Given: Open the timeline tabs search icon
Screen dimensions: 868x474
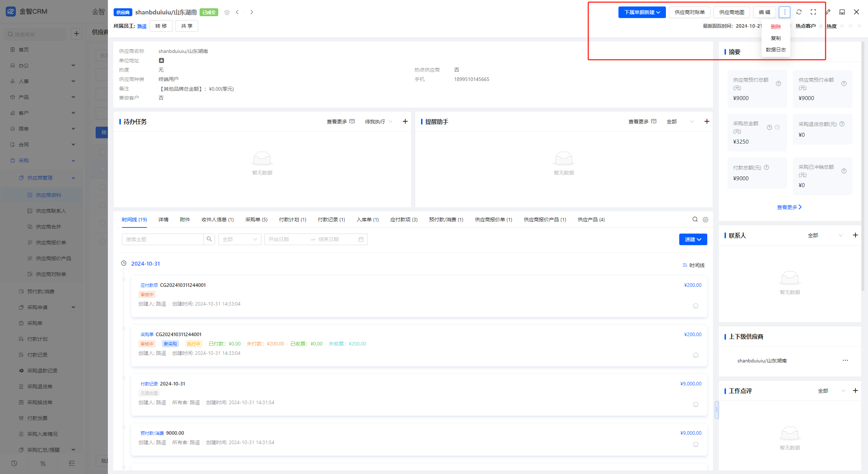Looking at the screenshot, I should [x=695, y=220].
